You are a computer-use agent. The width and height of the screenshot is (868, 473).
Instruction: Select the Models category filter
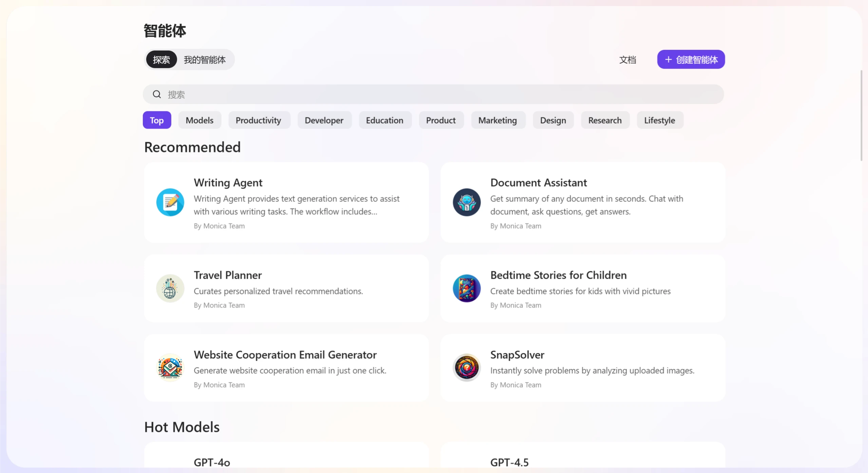(x=200, y=120)
